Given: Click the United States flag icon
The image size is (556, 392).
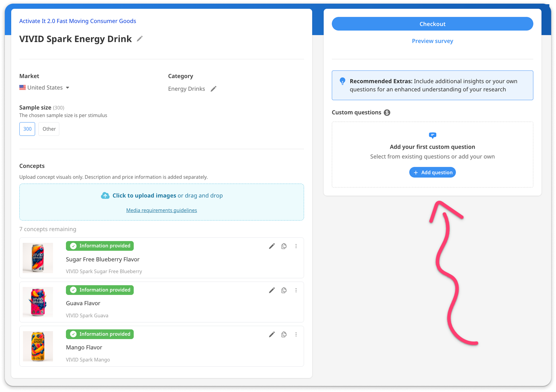Looking at the screenshot, I should point(22,87).
